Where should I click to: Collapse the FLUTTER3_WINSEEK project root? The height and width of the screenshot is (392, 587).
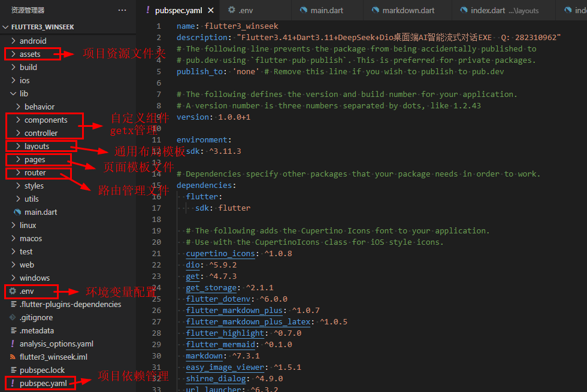tap(6, 28)
